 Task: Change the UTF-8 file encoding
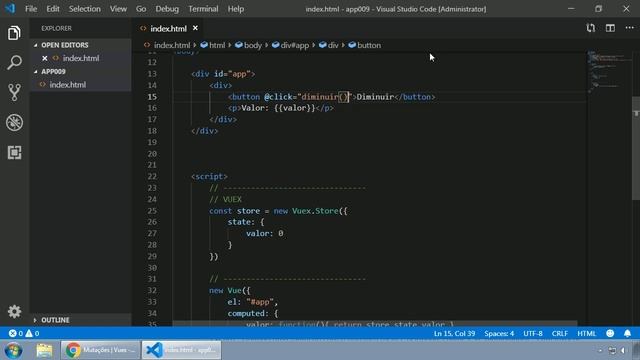533,333
